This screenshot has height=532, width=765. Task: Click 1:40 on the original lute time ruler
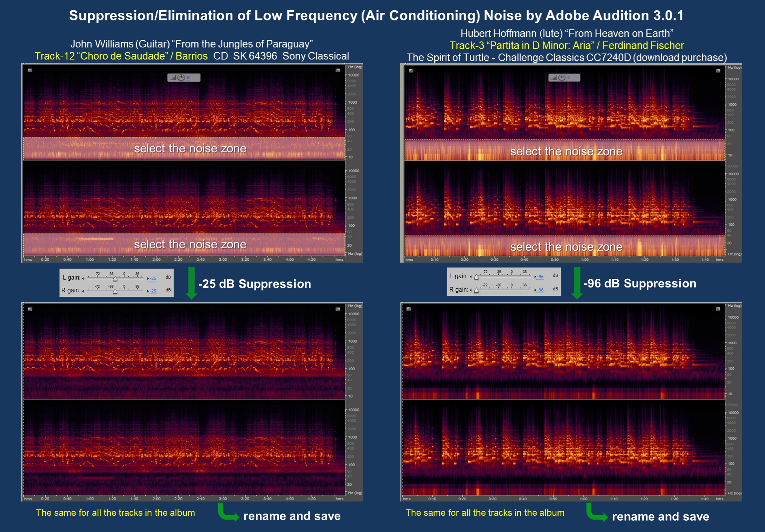point(705,260)
